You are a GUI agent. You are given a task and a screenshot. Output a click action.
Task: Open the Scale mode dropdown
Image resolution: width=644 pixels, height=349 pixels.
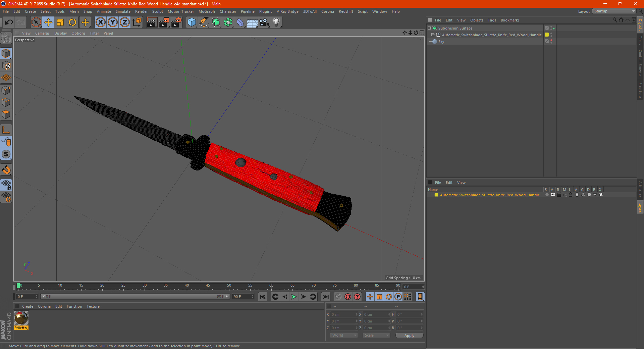coord(376,335)
